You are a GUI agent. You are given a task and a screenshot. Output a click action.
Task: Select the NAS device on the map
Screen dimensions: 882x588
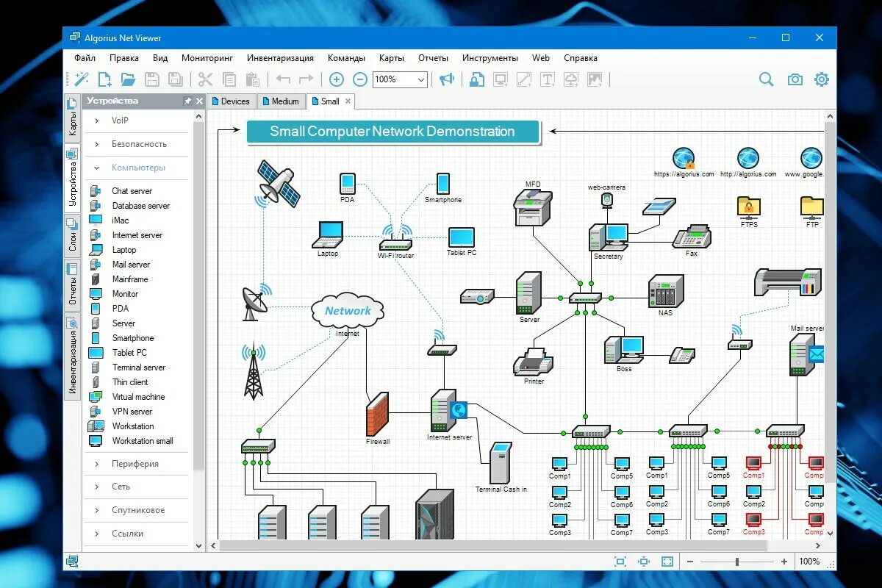click(666, 291)
